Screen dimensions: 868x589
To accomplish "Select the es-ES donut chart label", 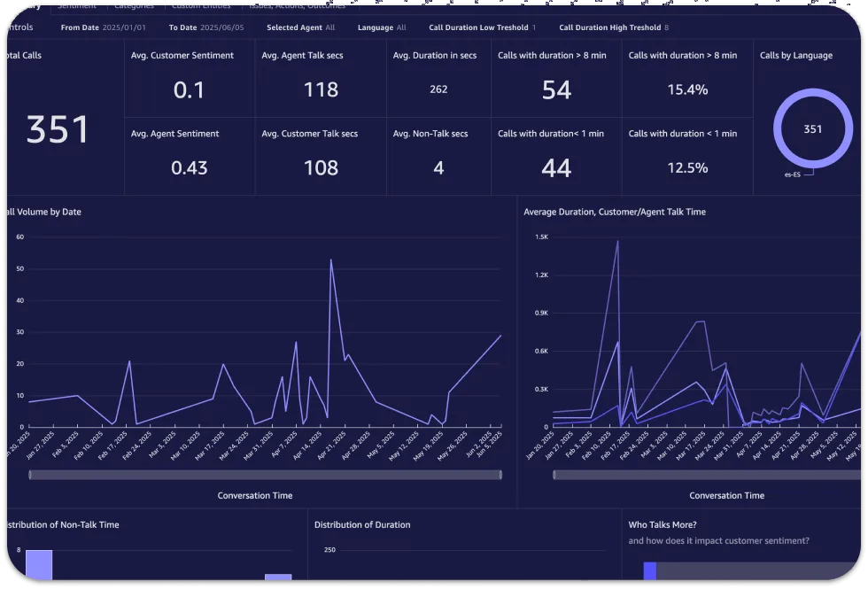I will click(793, 175).
